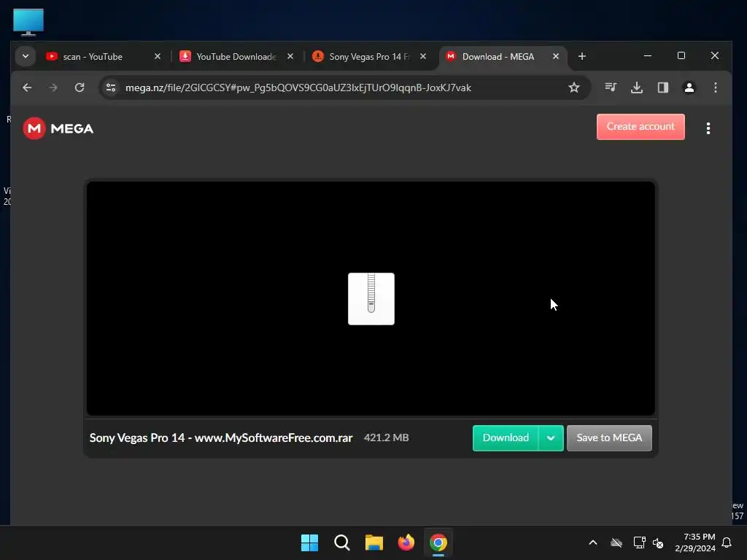The width and height of the screenshot is (747, 560).
Task: Click the MEGA logo
Action: 58,128
